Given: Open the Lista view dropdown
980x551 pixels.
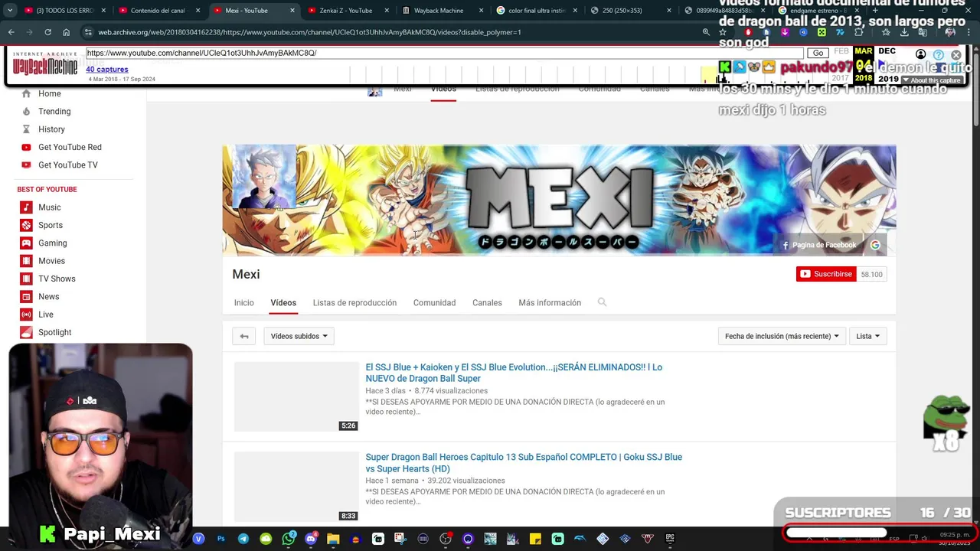Looking at the screenshot, I should point(867,336).
